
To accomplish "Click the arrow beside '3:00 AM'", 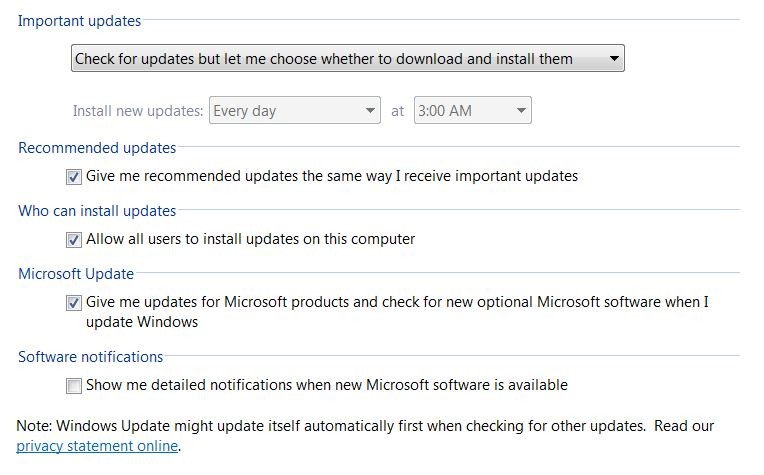I will click(520, 111).
